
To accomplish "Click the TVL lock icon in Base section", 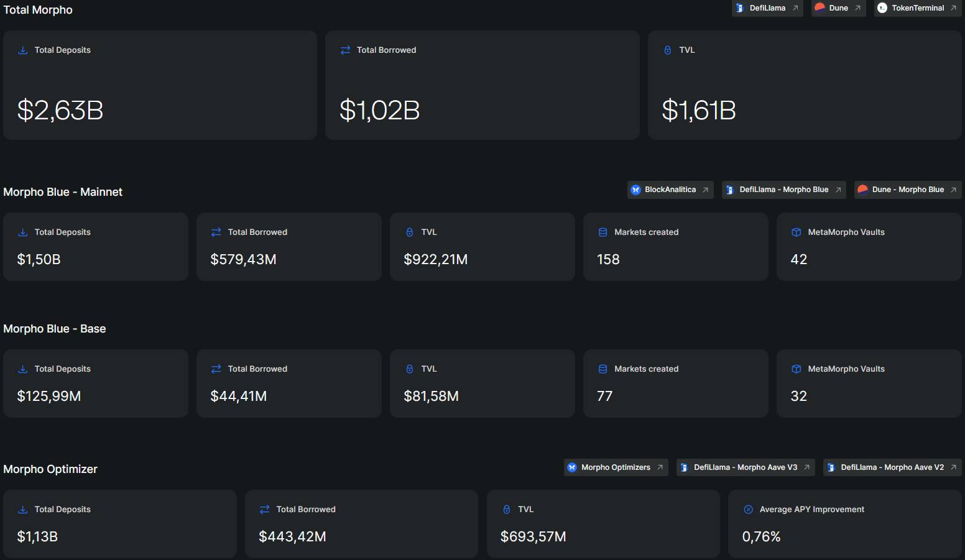I will [410, 369].
